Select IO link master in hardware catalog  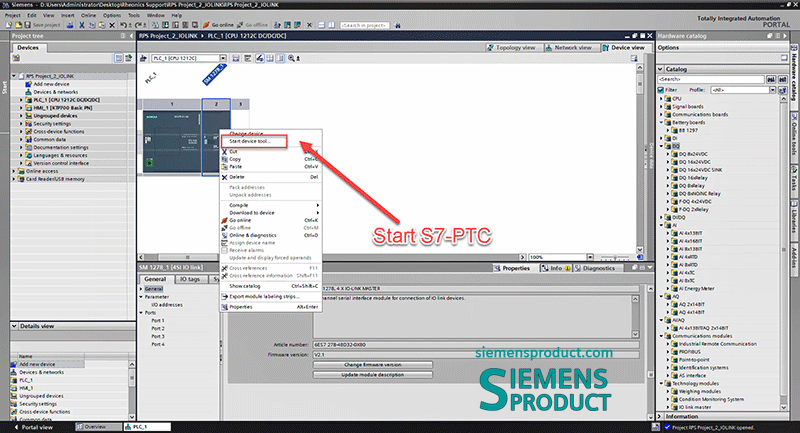click(694, 407)
